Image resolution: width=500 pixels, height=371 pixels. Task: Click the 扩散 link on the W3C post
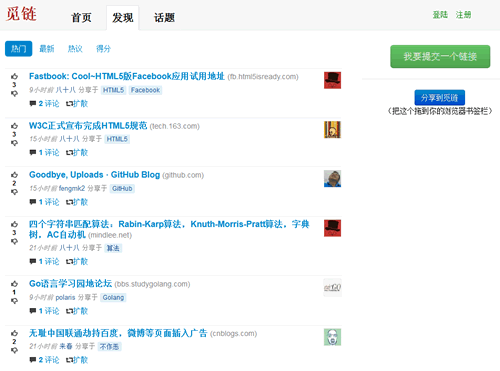[x=77, y=153]
